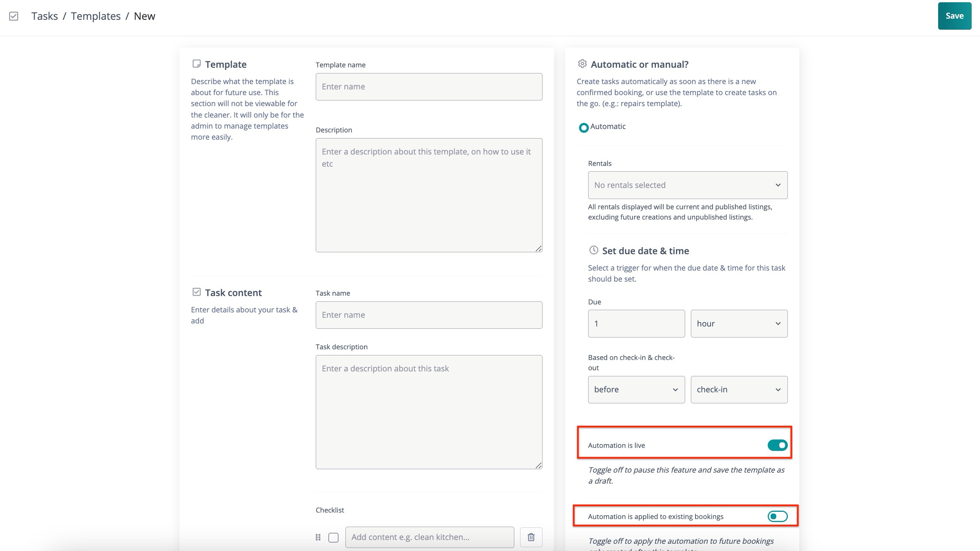Check the checklist item checkbox
980x551 pixels.
(333, 537)
